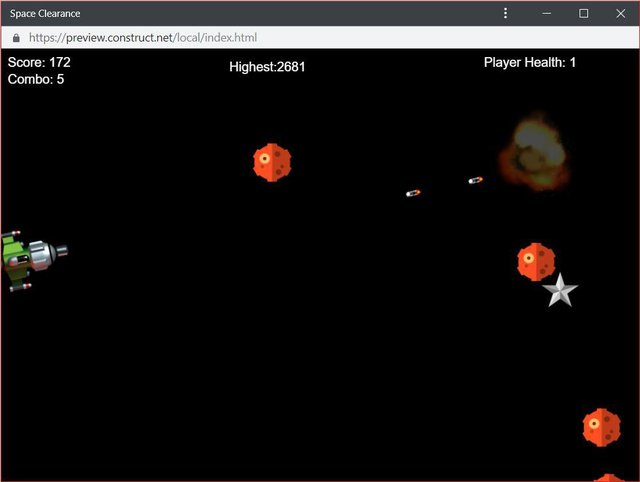640x482 pixels.
Task: Click the asteroid touching the silver star
Action: tap(536, 262)
